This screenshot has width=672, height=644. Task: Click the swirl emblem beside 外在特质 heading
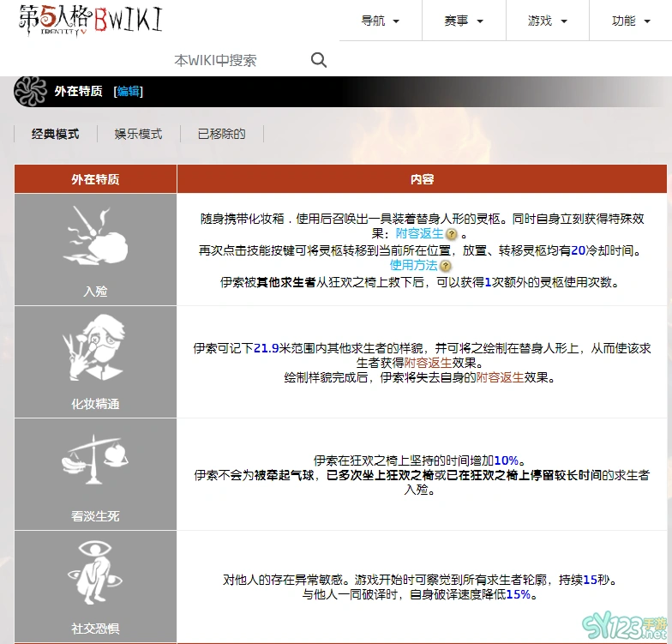pos(31,91)
